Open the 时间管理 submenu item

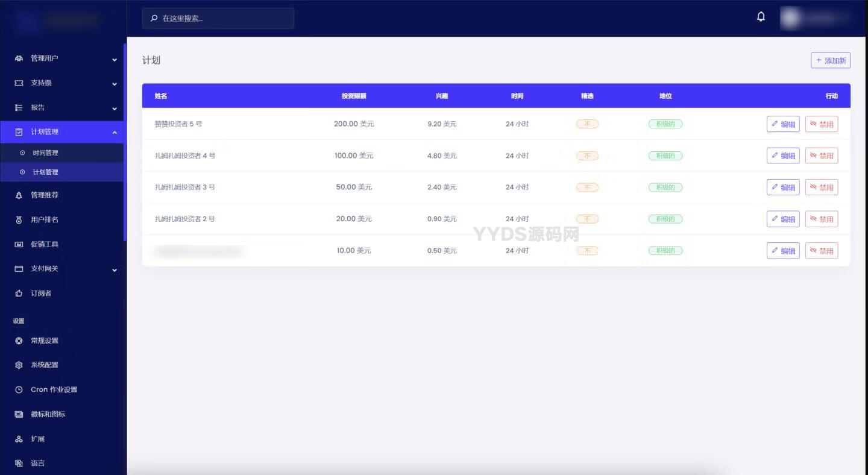45,153
